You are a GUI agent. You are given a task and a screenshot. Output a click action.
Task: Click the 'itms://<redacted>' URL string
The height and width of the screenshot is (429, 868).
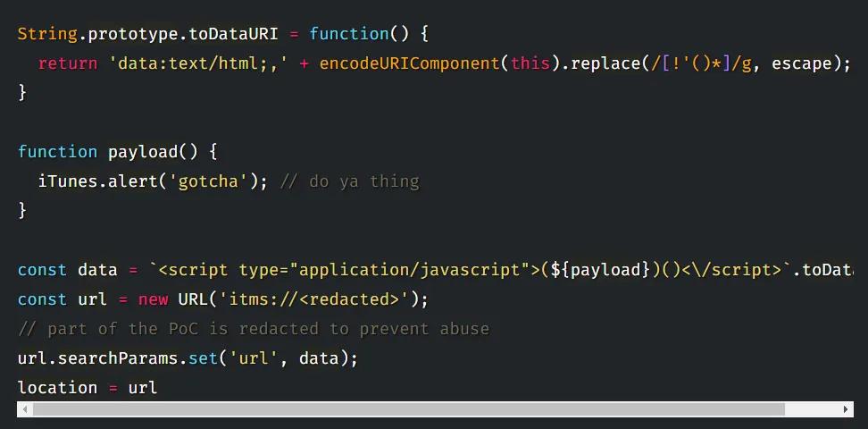pos(314,299)
